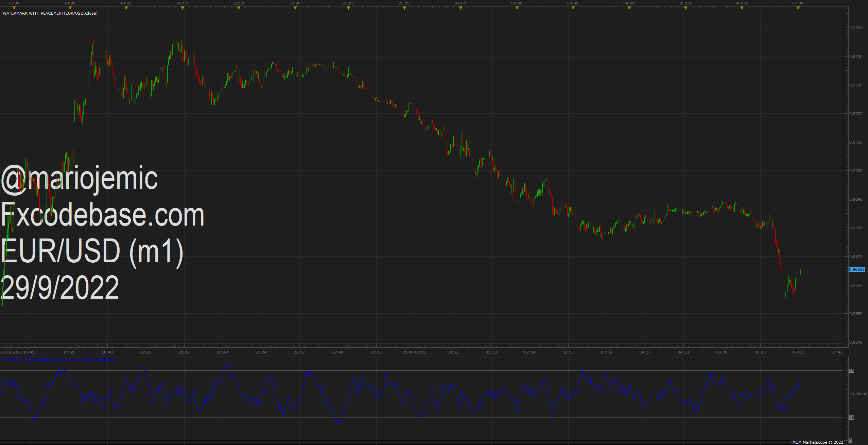
Task: Click the 21:24 bottom time label
Action: pos(261,352)
